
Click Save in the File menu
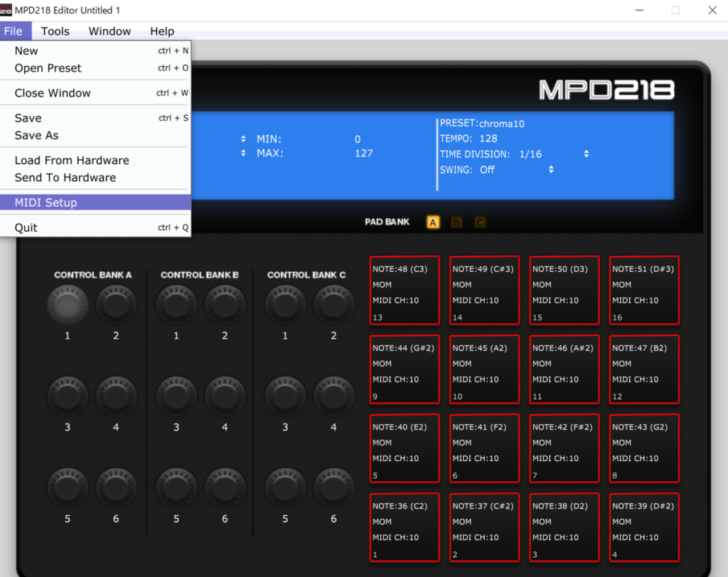(96, 118)
